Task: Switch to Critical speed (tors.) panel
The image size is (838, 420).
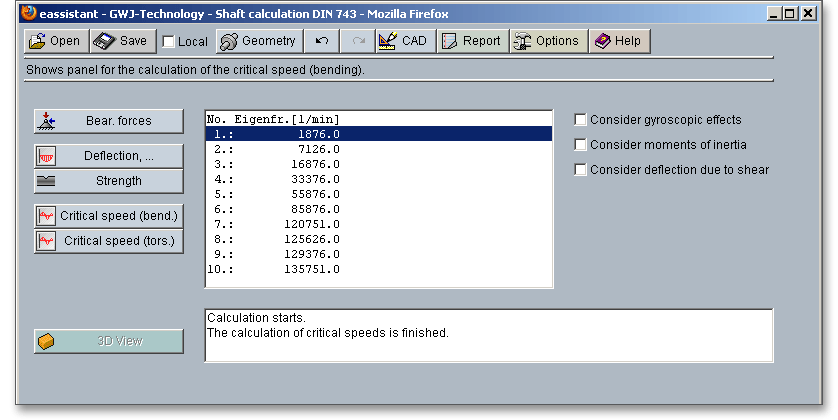Action: tap(109, 241)
